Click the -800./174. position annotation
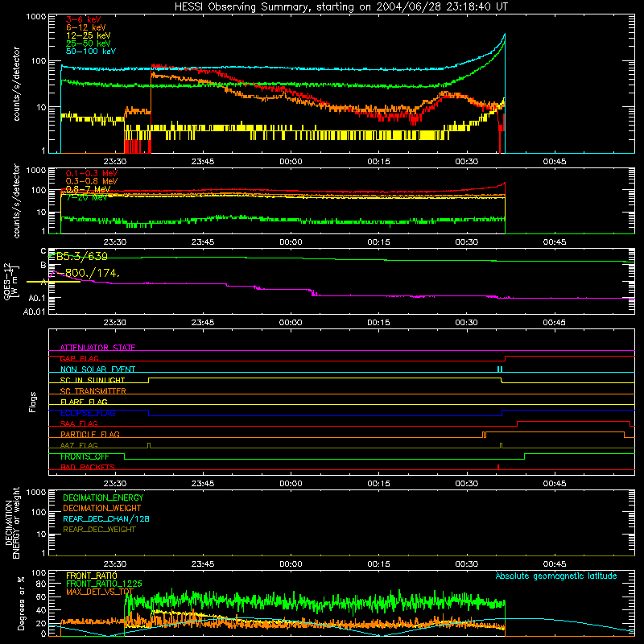Screen dimensions: 644x644 [88, 273]
